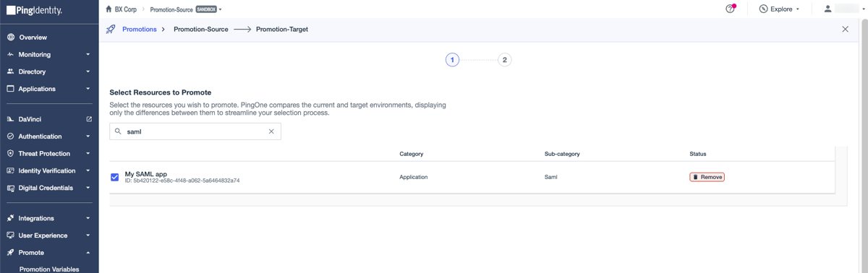Click the Saml sub-category cell
Screen dimensions: 868x273
(551, 177)
